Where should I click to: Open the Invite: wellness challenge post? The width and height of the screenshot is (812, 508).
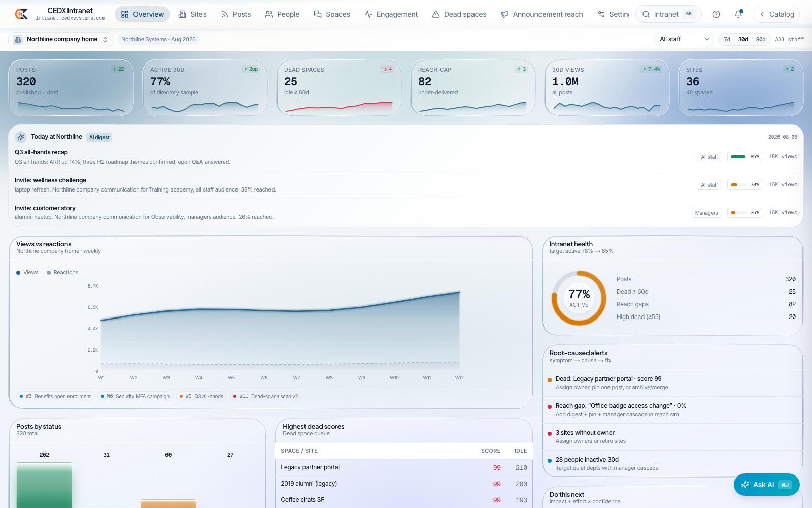[406, 185]
